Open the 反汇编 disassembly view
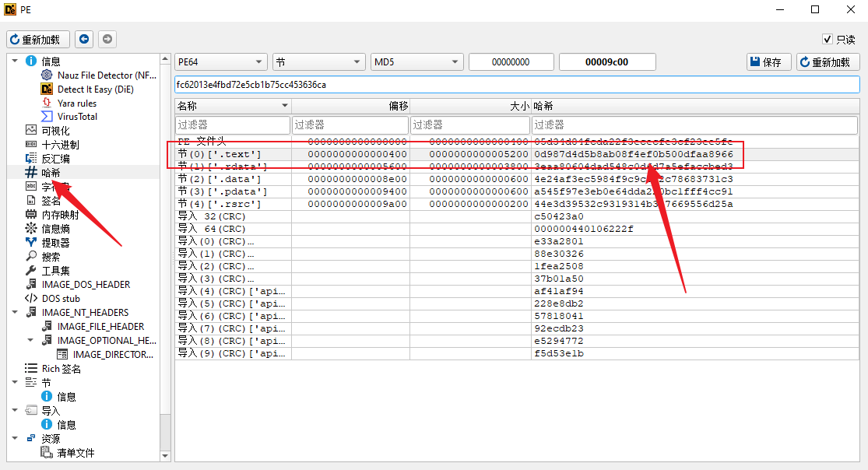 click(54, 159)
